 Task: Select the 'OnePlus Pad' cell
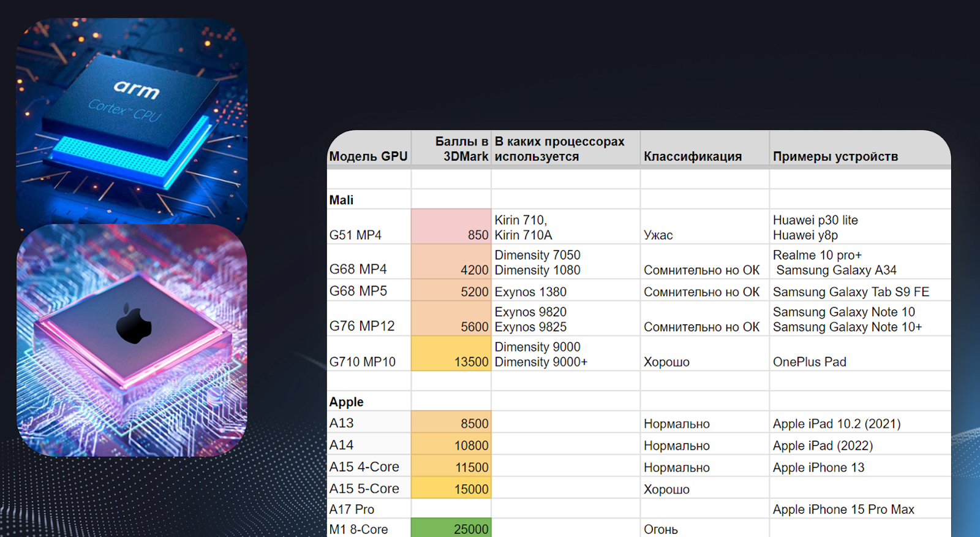pos(860,353)
